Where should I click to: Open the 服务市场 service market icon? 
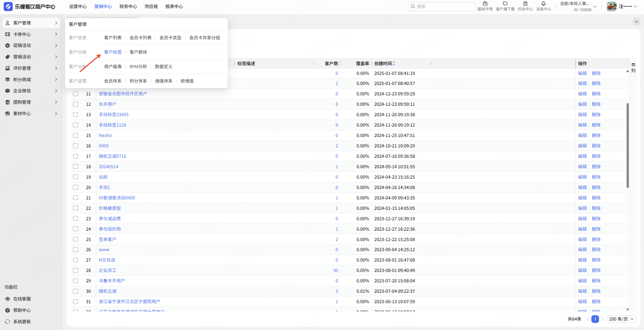coord(485,4)
